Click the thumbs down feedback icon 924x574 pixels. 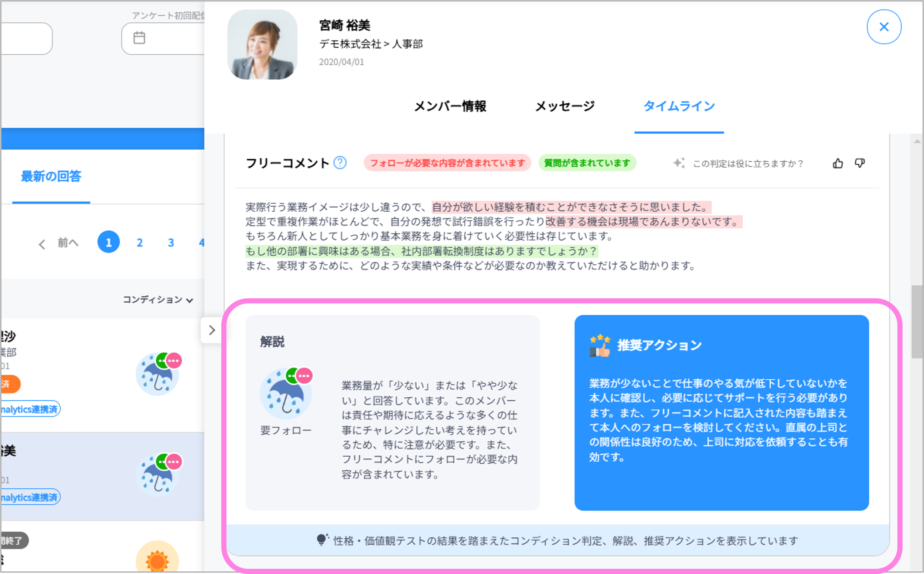859,163
